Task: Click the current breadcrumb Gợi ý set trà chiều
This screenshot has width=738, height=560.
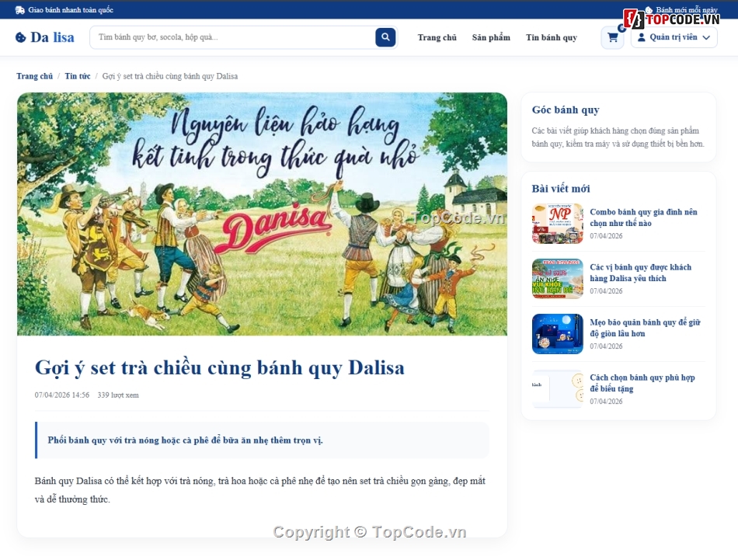Action: point(170,76)
